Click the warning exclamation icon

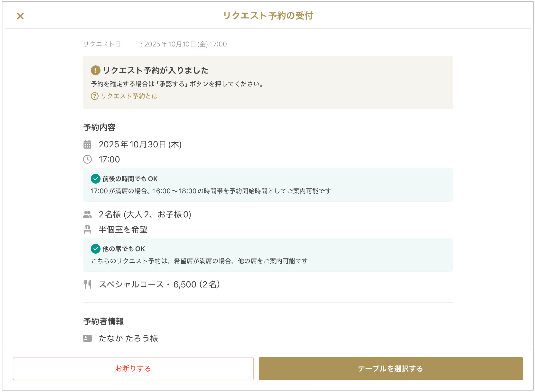[95, 70]
